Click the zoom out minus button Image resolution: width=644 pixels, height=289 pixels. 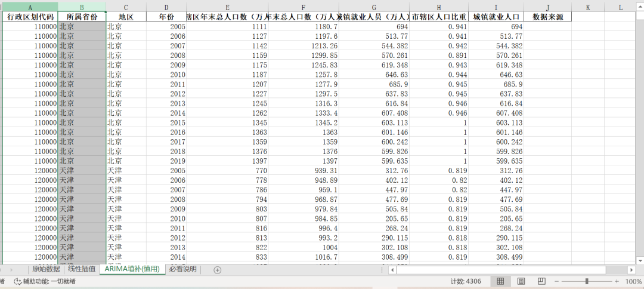click(x=557, y=282)
